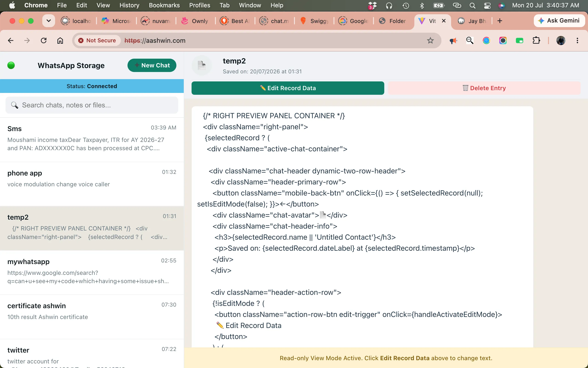Open the certificate ashwin entry
This screenshot has width=588, height=368.
(x=92, y=317)
